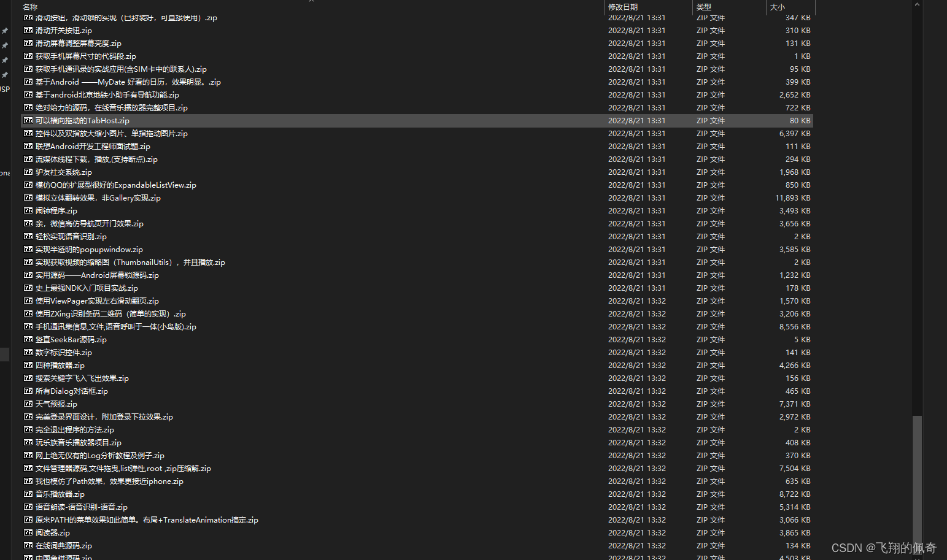Click the 8,722 KB size cell
The height and width of the screenshot is (560, 947).
795,494
